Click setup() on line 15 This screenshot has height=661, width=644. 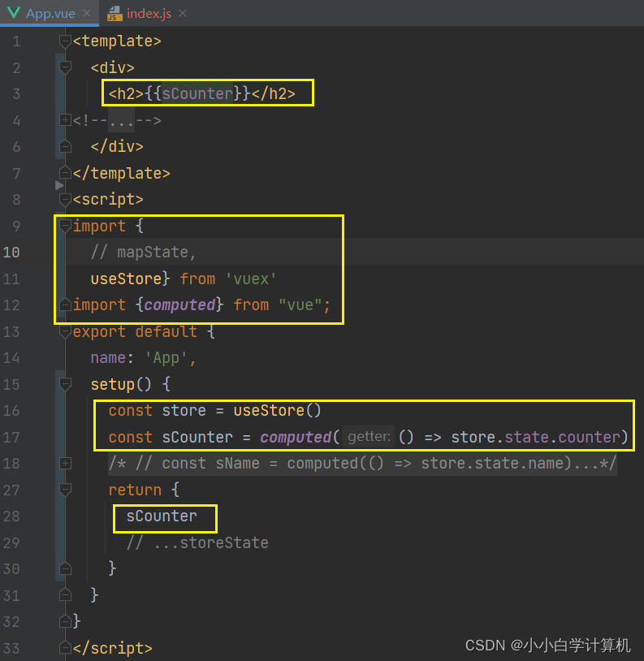121,384
